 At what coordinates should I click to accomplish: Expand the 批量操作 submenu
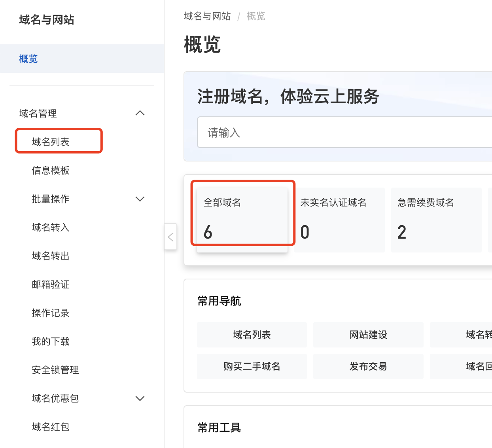pos(140,199)
